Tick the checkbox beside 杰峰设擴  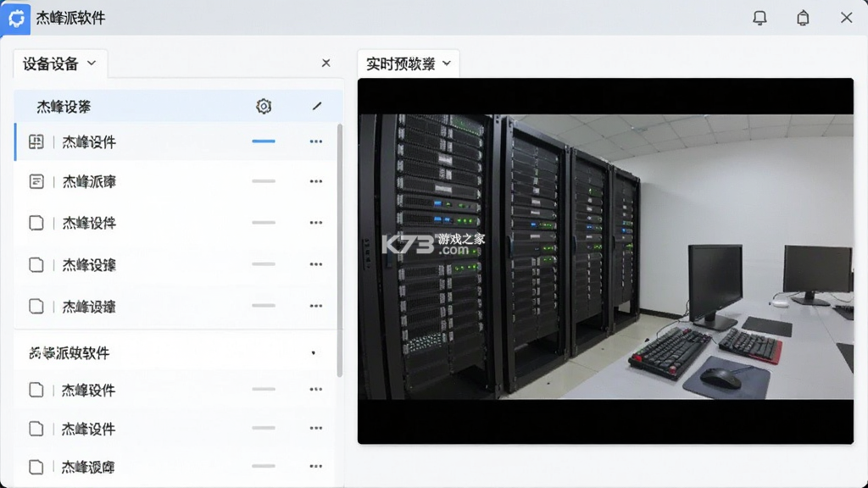coord(36,306)
